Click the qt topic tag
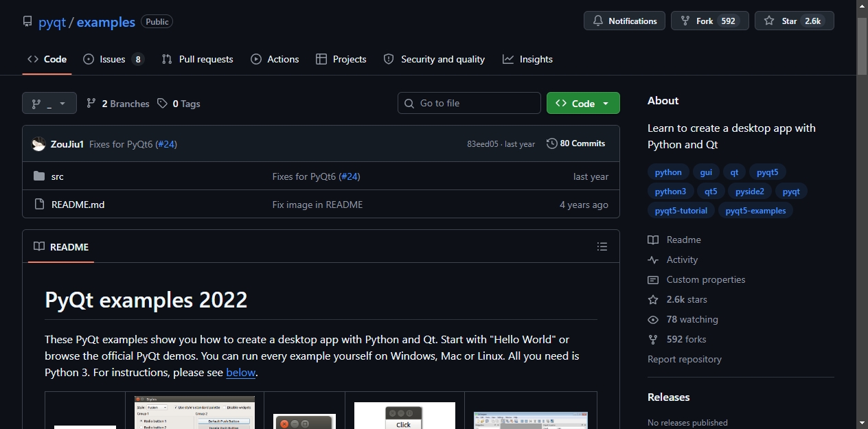This screenshot has height=429, width=868. pyautogui.click(x=734, y=172)
